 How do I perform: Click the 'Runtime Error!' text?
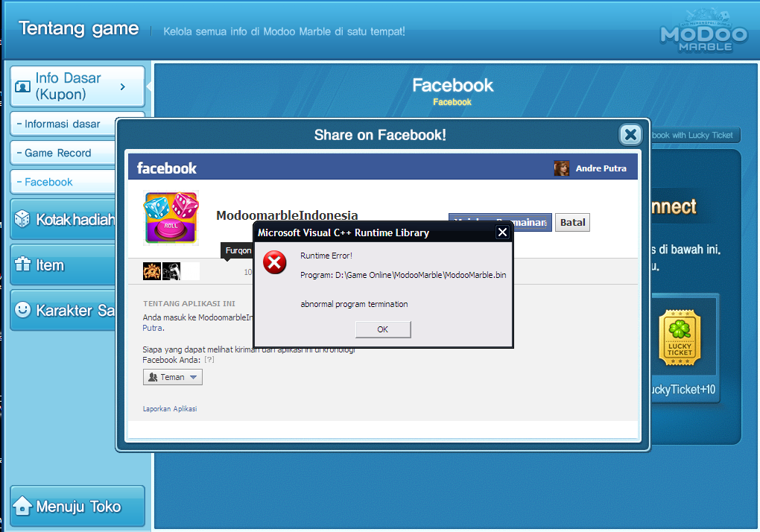click(326, 256)
